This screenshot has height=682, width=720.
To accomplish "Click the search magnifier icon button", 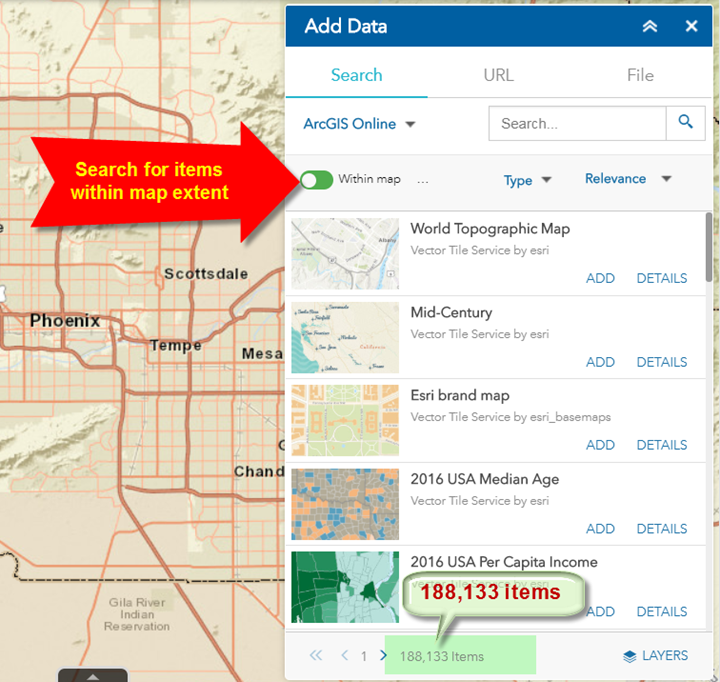I will [685, 123].
